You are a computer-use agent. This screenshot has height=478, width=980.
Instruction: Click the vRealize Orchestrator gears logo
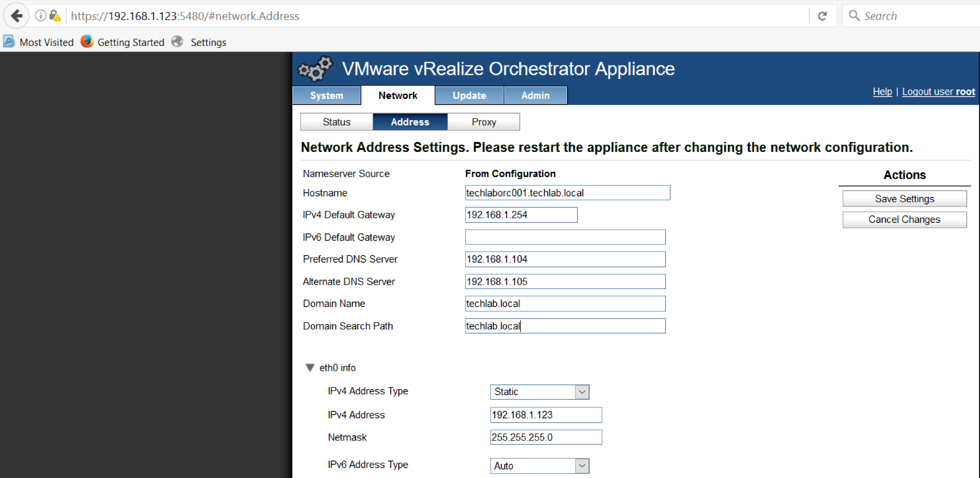click(x=315, y=69)
